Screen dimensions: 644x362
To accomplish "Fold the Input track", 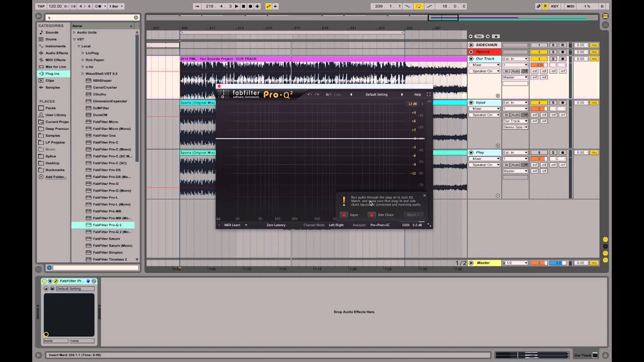I will tap(471, 103).
